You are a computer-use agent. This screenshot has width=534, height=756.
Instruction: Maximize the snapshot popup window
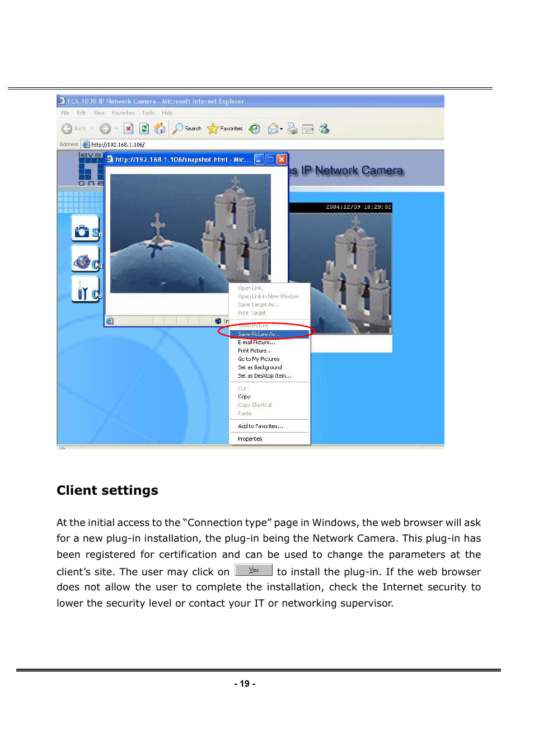270,159
